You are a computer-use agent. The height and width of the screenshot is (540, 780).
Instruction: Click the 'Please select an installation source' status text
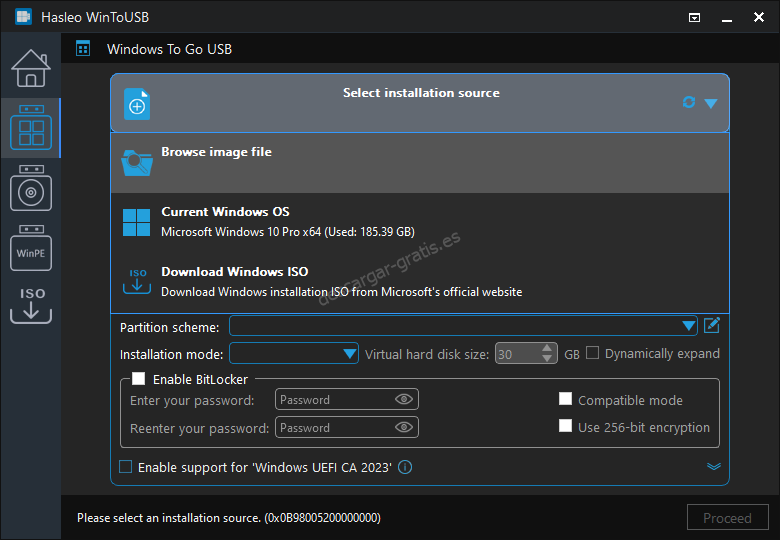(x=229, y=518)
